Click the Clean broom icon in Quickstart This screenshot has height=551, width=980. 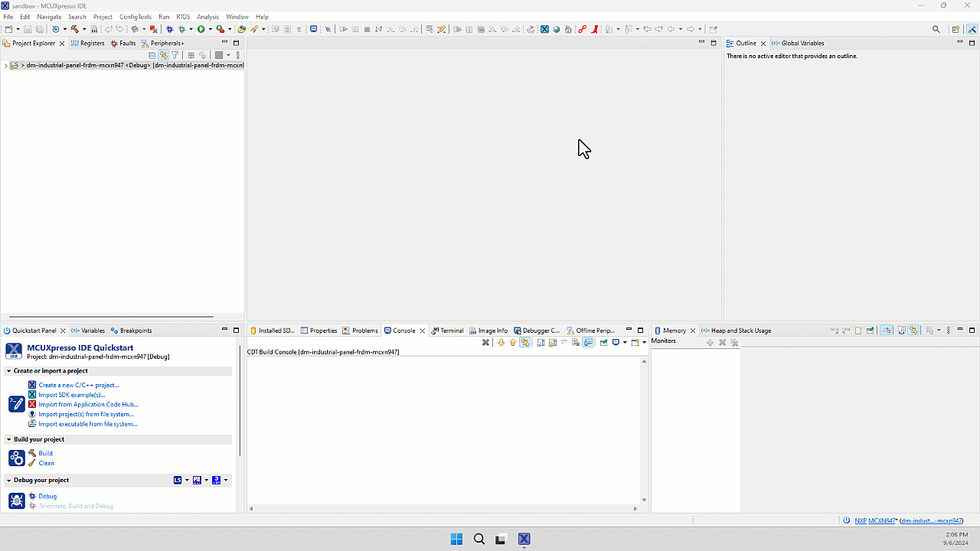(32, 463)
